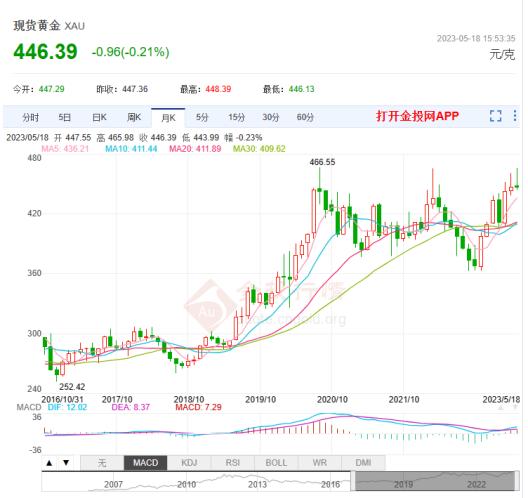Click the 2007 area of timeline navigator
This screenshot has height=498, width=528.
[x=113, y=485]
